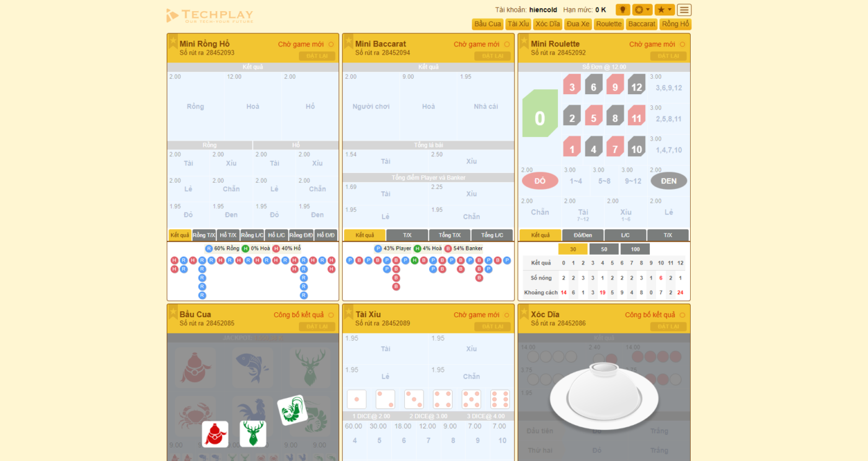Image resolution: width=868 pixels, height=461 pixels.
Task: Select roulette number 10
Action: (636, 146)
